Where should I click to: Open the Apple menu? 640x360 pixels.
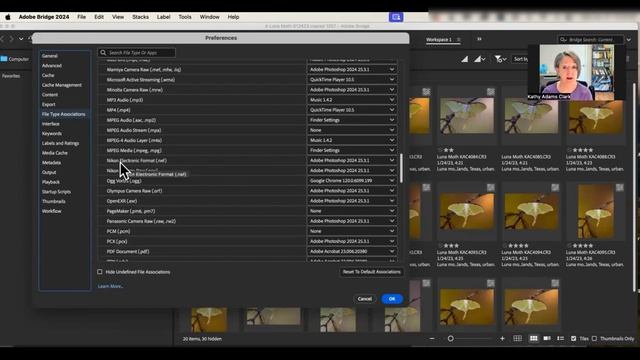8,17
